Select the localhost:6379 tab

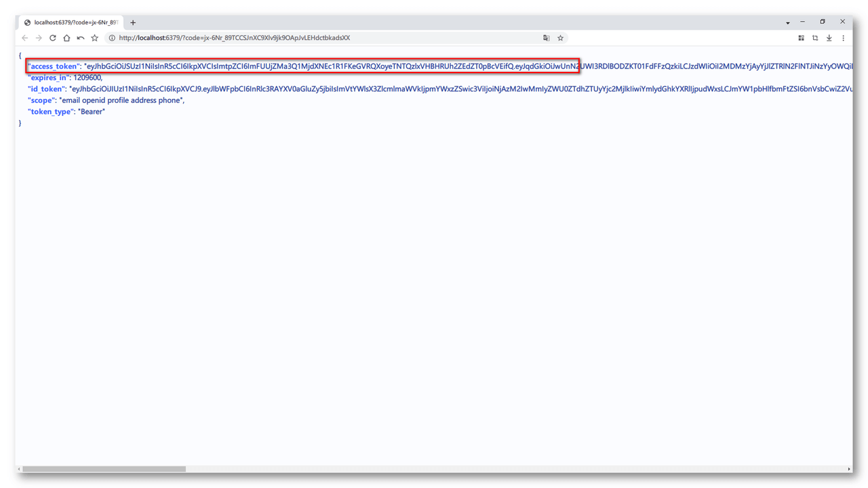click(x=71, y=22)
